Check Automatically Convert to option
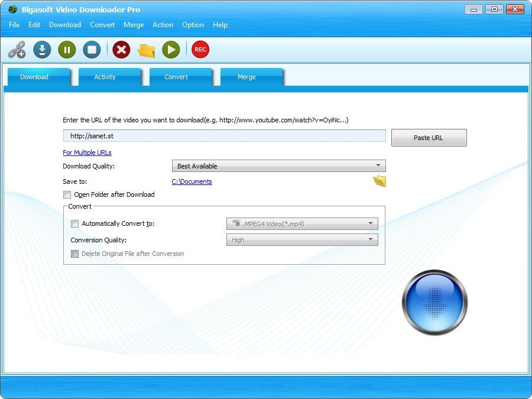Viewport: 532px width, 399px height. pos(74,223)
